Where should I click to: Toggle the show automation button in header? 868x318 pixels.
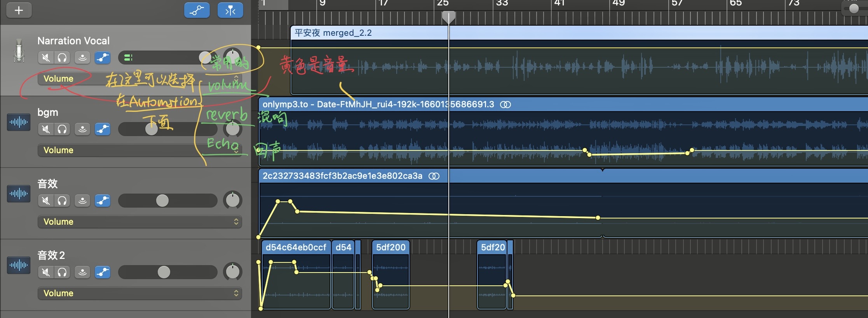coord(197,10)
